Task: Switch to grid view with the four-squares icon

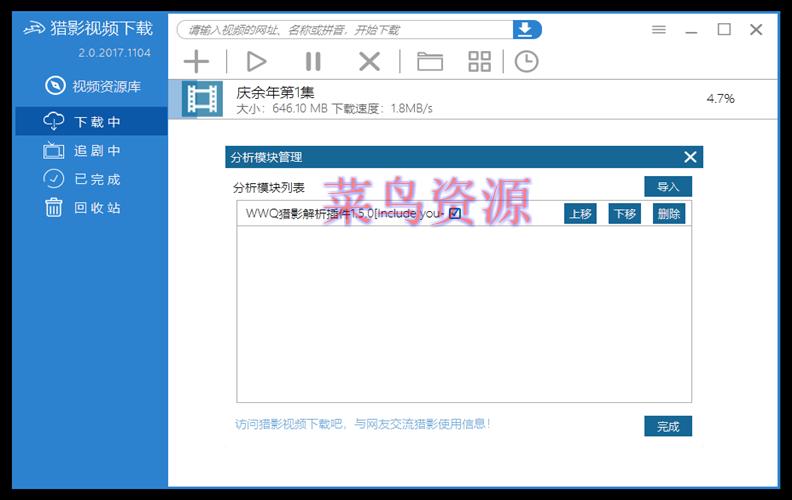Action: click(x=479, y=62)
